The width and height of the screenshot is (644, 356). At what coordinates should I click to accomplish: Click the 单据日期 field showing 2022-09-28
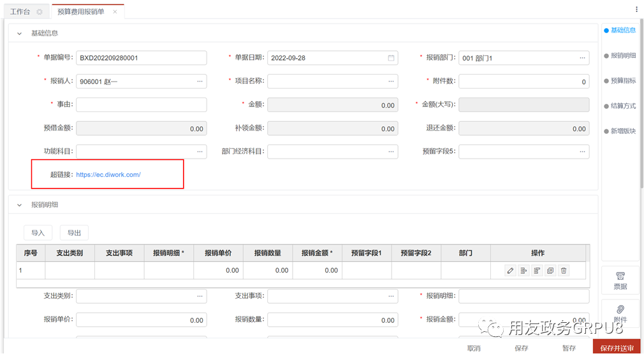tap(333, 58)
